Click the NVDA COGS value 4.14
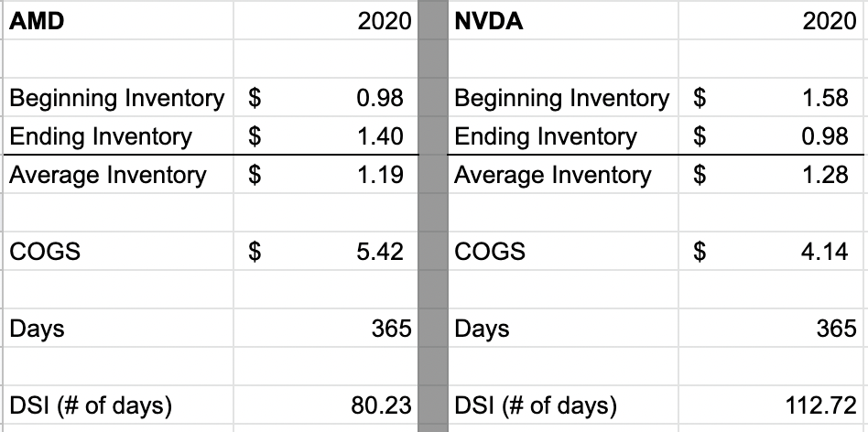Viewport: 868px width, 432px height. coord(826,251)
